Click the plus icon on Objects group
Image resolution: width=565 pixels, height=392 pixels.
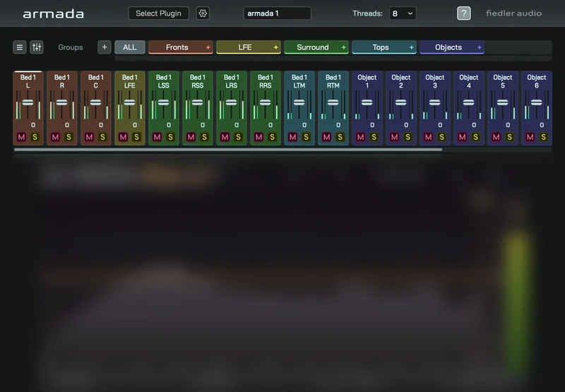point(479,47)
